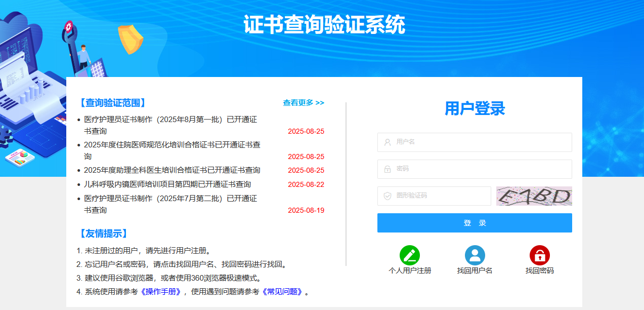Open the 《操作手册》 manual link

(161, 292)
